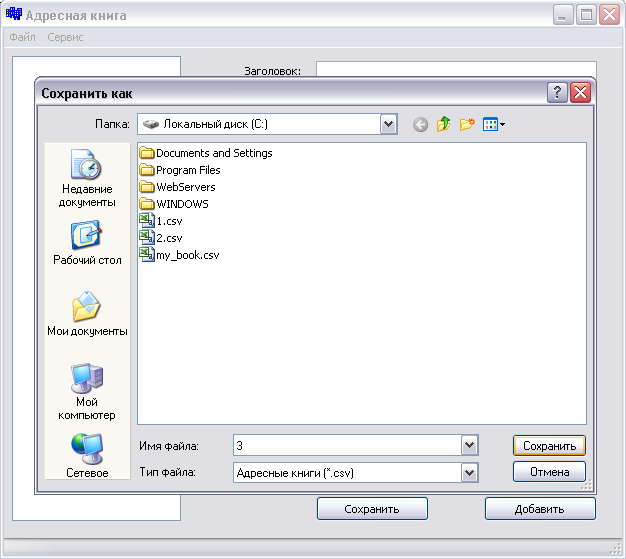Select the WINDOWS folder name
The width and height of the screenshot is (626, 559).
(182, 204)
